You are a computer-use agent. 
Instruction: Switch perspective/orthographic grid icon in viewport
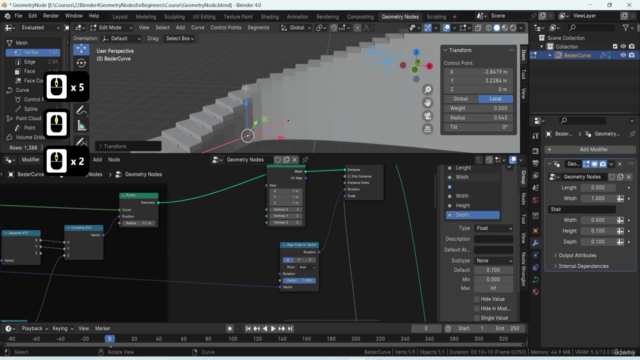point(427,129)
